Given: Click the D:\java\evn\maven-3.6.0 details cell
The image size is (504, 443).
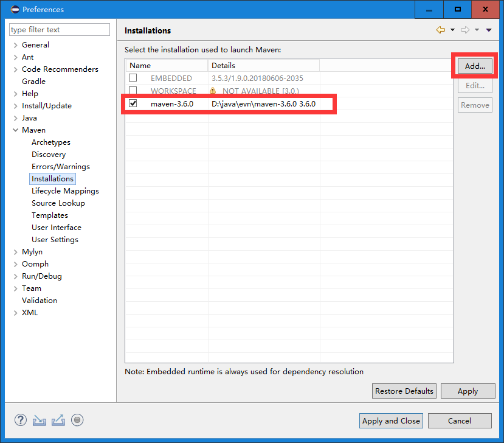Looking at the screenshot, I should (264, 104).
